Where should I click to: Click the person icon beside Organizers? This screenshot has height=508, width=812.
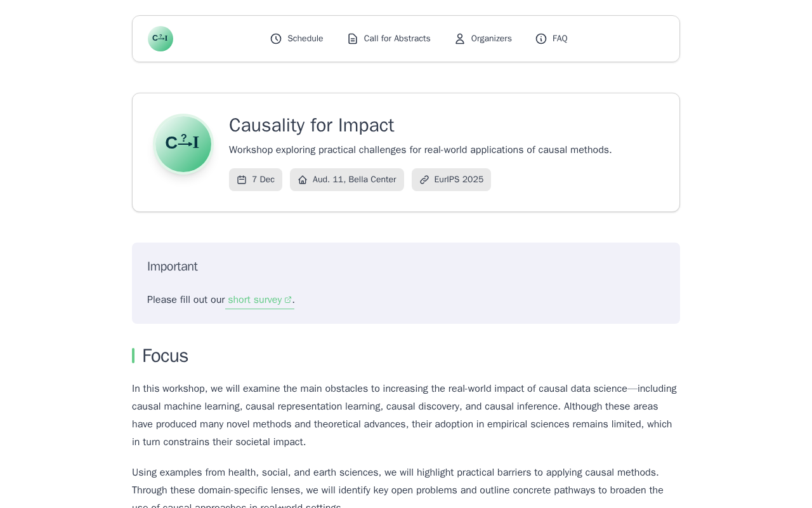coord(460,39)
